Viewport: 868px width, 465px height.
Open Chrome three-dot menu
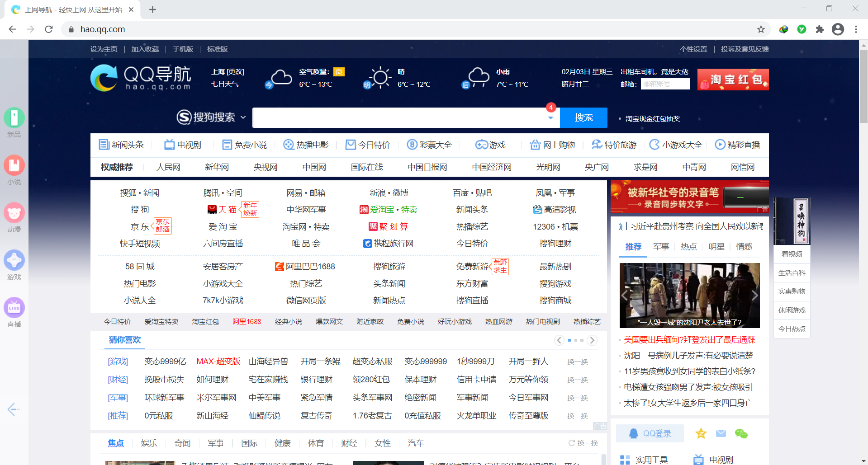[x=856, y=29]
